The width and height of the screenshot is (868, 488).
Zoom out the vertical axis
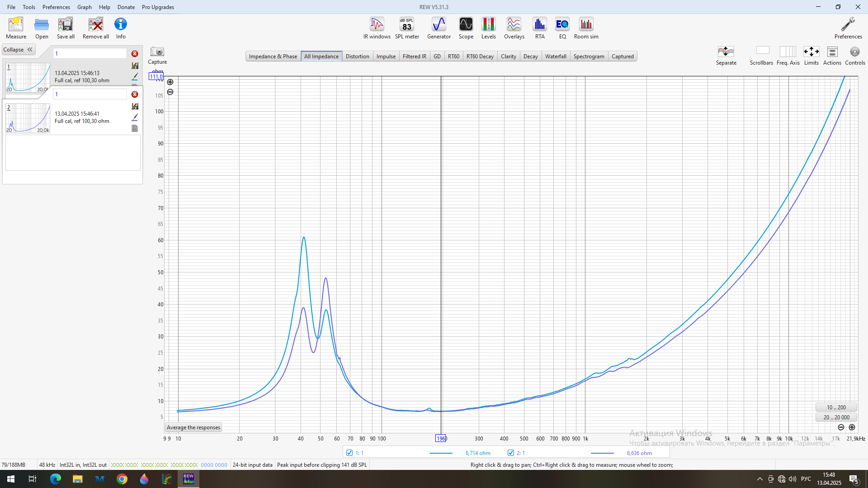(x=170, y=92)
